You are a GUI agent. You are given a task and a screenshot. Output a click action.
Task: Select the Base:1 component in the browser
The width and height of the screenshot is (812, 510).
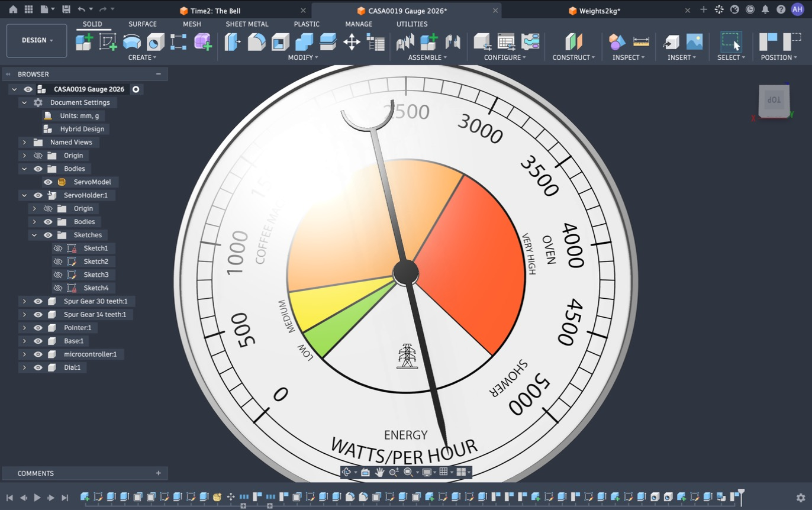coord(74,341)
